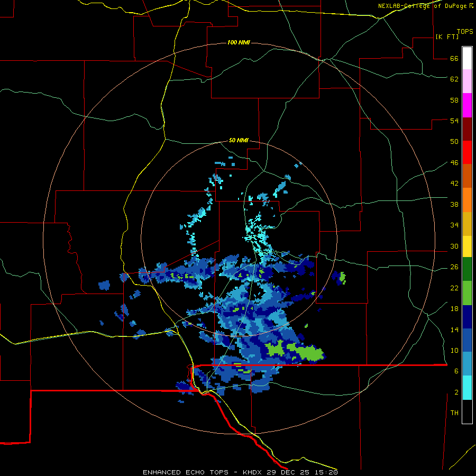This screenshot has height=476, width=476.
Task: Click the legend value 22
Action: coord(454,288)
